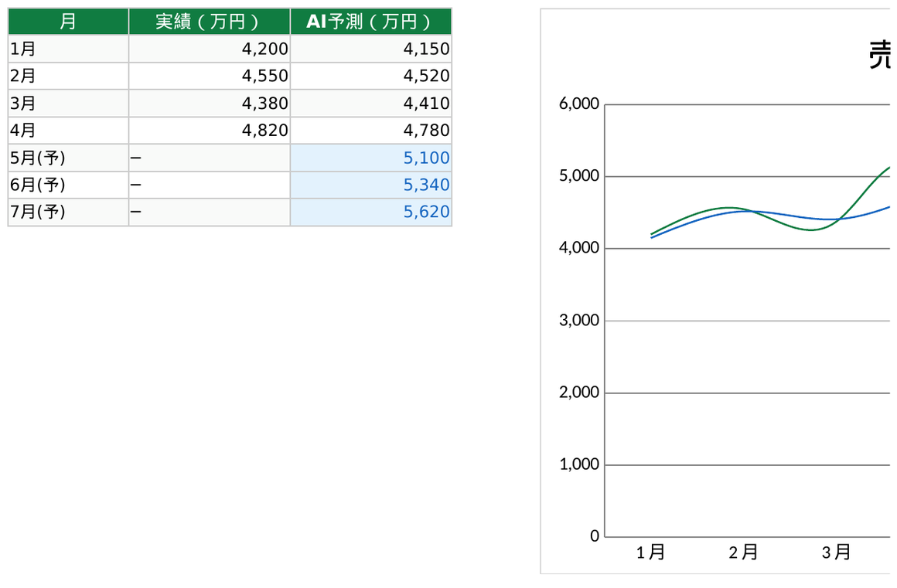Select the 月 header cell

[x=68, y=22]
